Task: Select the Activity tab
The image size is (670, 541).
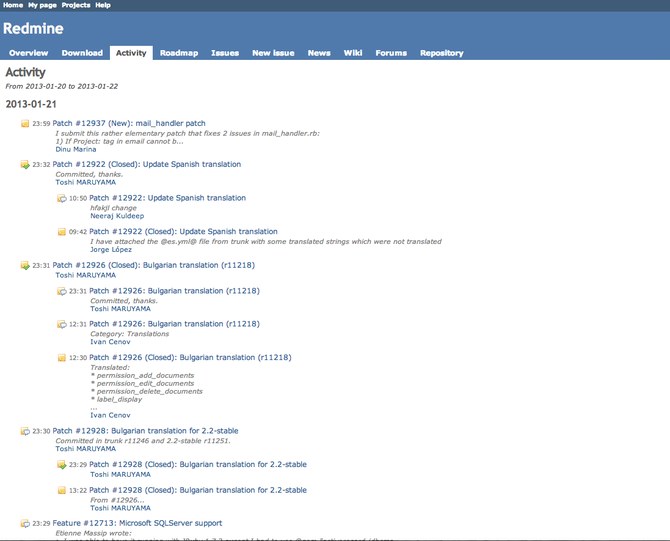Action: pos(131,53)
